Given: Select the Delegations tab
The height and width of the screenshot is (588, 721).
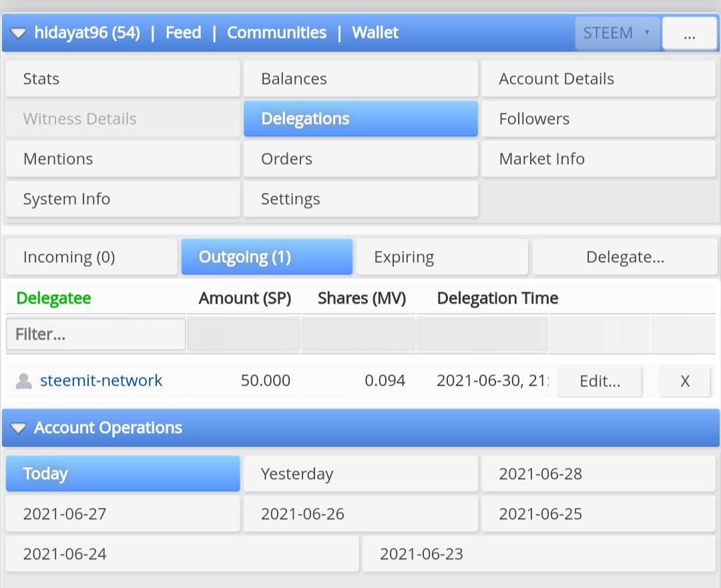Looking at the screenshot, I should pos(360,119).
